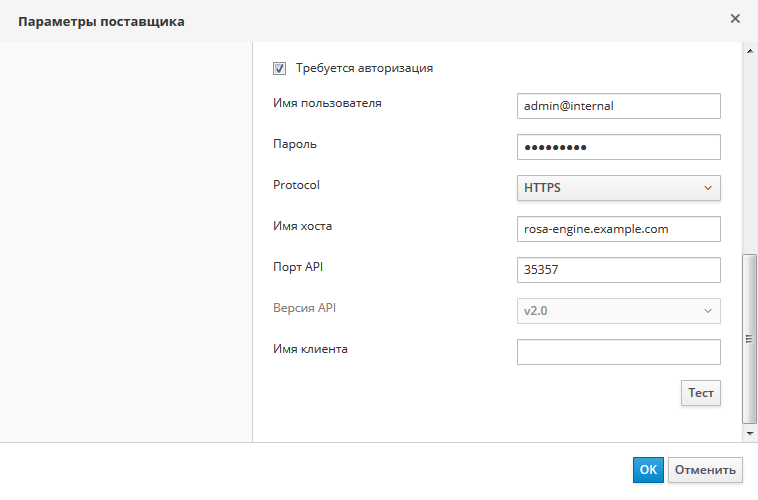The width and height of the screenshot is (758, 500).
Task: Click the Protocol label
Action: pyautogui.click(x=297, y=185)
